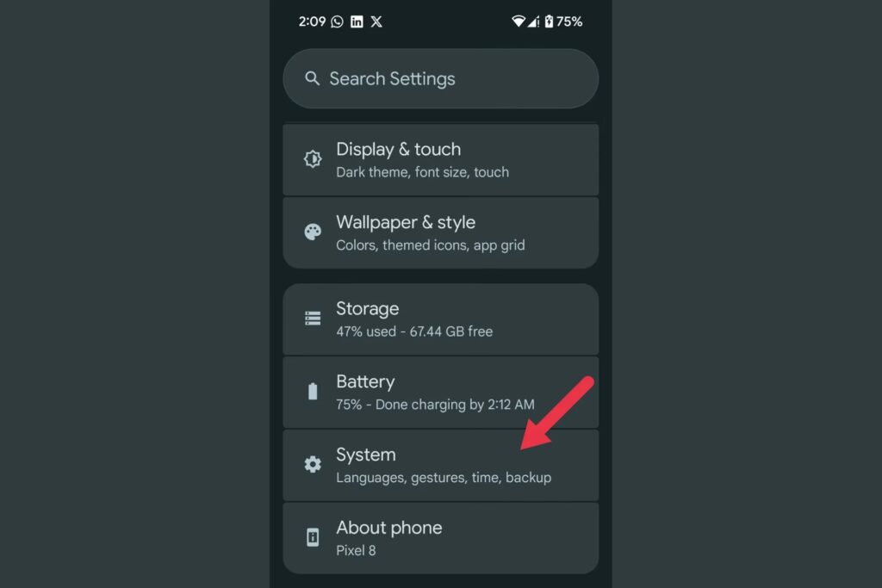882x588 pixels.
Task: Open Wallpaper & style settings
Action: click(x=440, y=232)
